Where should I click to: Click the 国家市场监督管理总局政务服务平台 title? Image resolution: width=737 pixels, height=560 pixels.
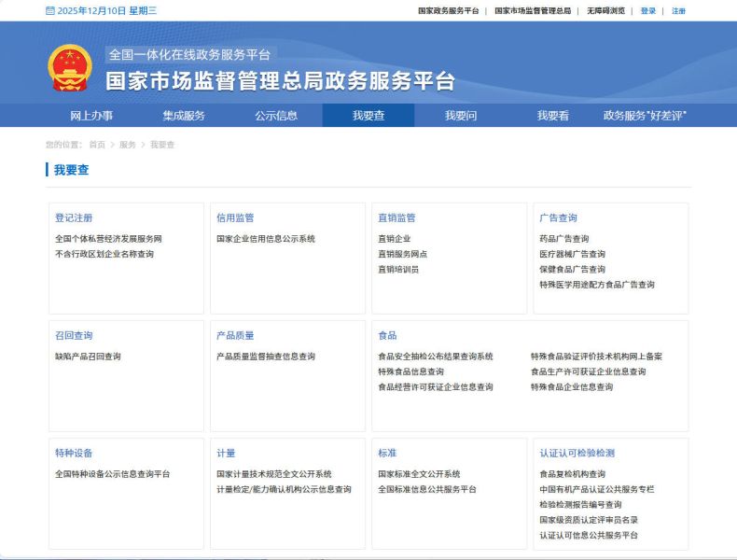[x=281, y=81]
